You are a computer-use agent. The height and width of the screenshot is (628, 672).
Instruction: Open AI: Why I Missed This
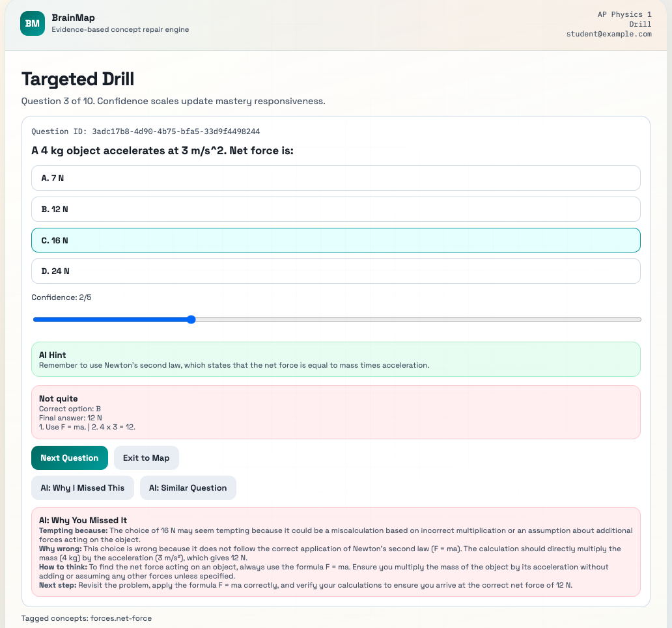point(82,487)
